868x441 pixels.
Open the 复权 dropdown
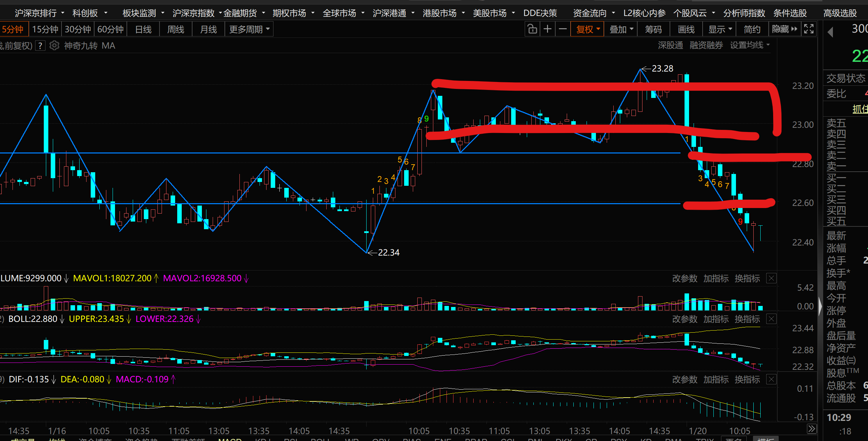[x=588, y=30]
